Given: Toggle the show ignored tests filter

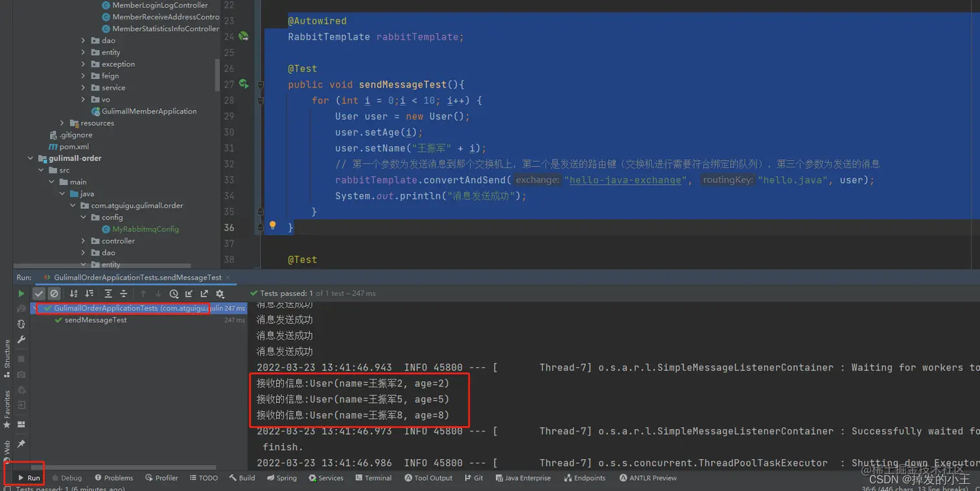Looking at the screenshot, I should click(54, 294).
